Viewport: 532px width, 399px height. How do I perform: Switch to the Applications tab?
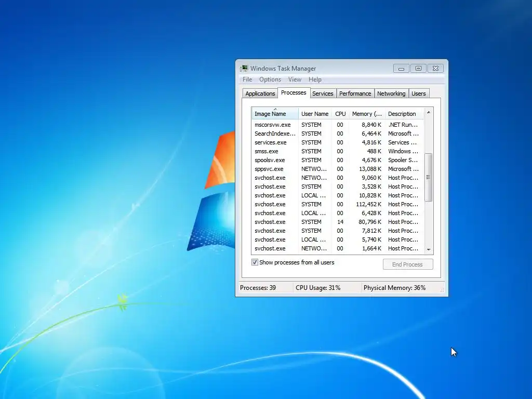pos(260,94)
